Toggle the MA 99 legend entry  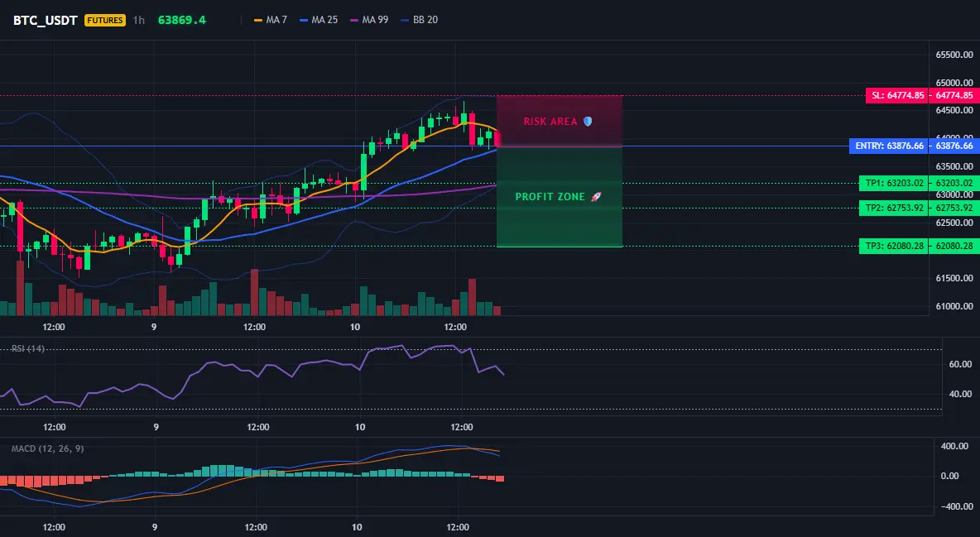(x=369, y=20)
